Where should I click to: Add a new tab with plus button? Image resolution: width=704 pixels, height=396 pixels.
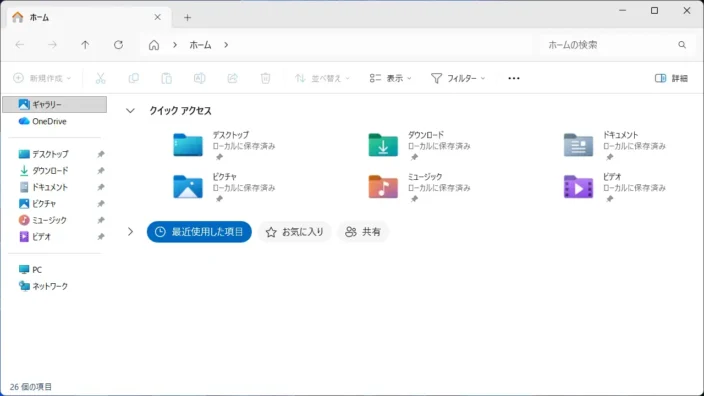pyautogui.click(x=188, y=18)
